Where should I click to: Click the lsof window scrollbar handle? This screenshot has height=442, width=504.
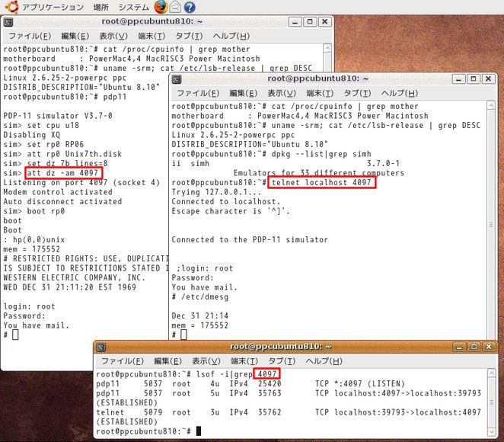(492, 402)
